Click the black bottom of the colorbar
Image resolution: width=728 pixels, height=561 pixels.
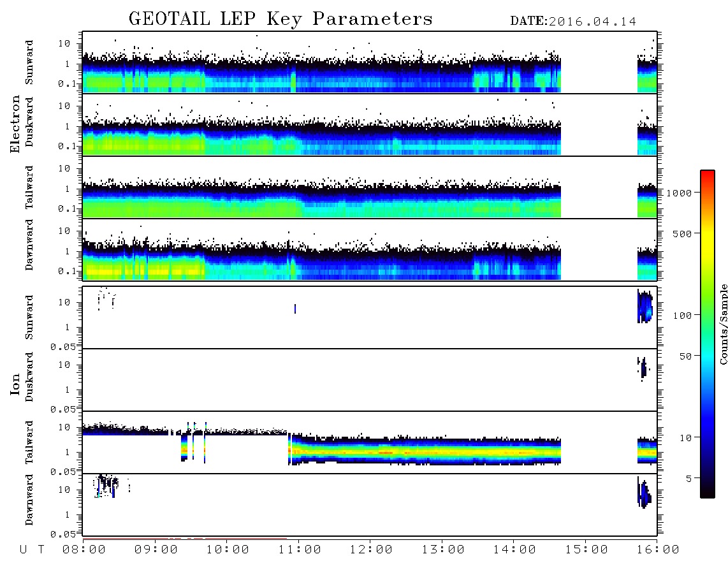(x=708, y=492)
